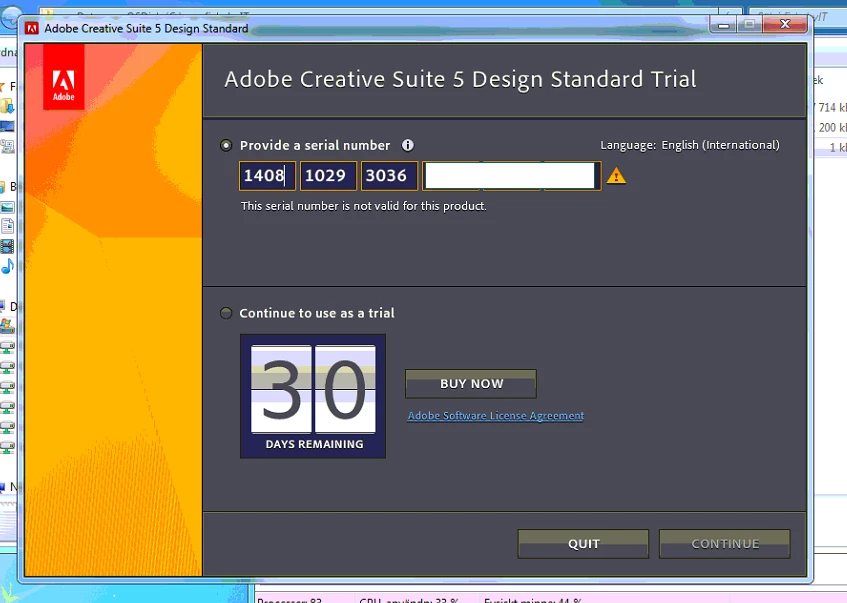Screen dimensions: 847x603
Task: Open Pictures library icon in Explorer sidebar
Action: [7, 207]
